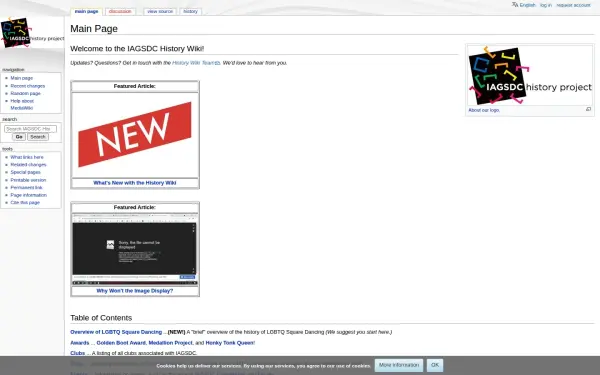Image resolution: width=600 pixels, height=375 pixels.
Task: Open Related changes tool
Action: pos(28,165)
